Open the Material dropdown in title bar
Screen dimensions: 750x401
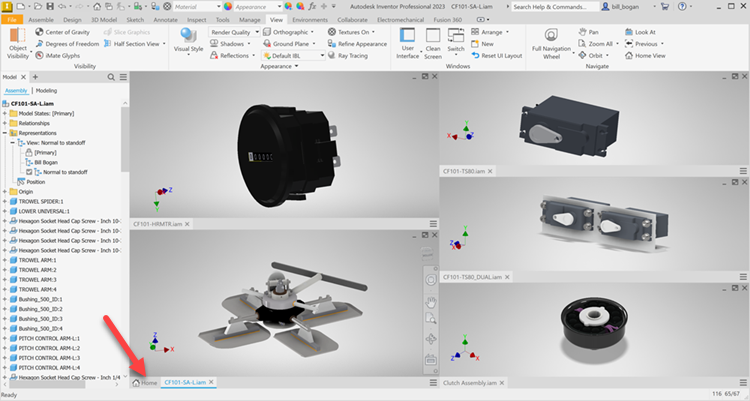click(197, 7)
